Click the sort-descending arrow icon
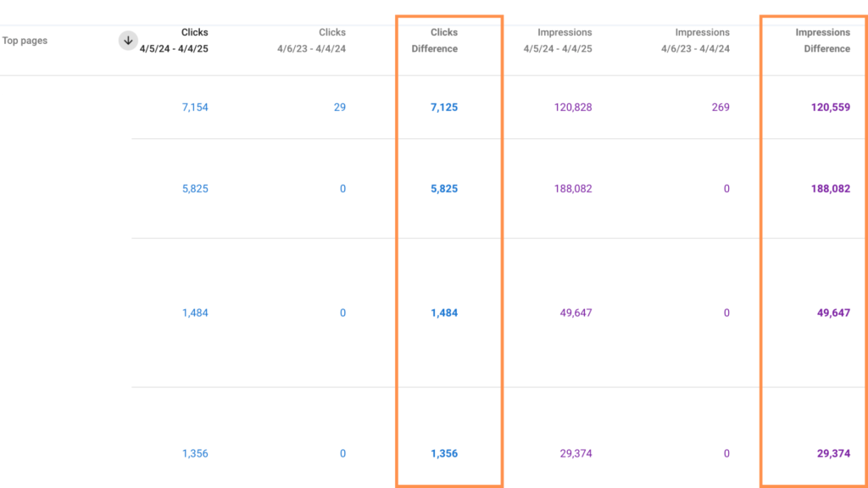This screenshot has height=488, width=868. coord(128,41)
